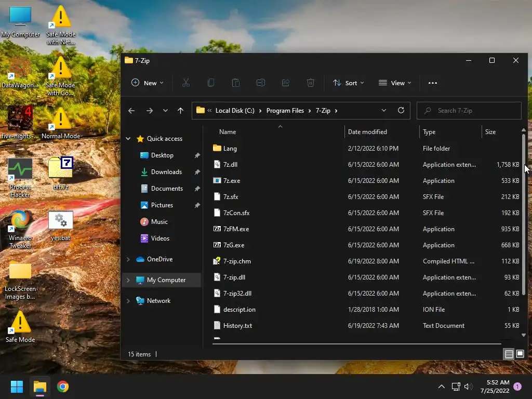Click the horizontal scrollbar below file list

(356, 344)
